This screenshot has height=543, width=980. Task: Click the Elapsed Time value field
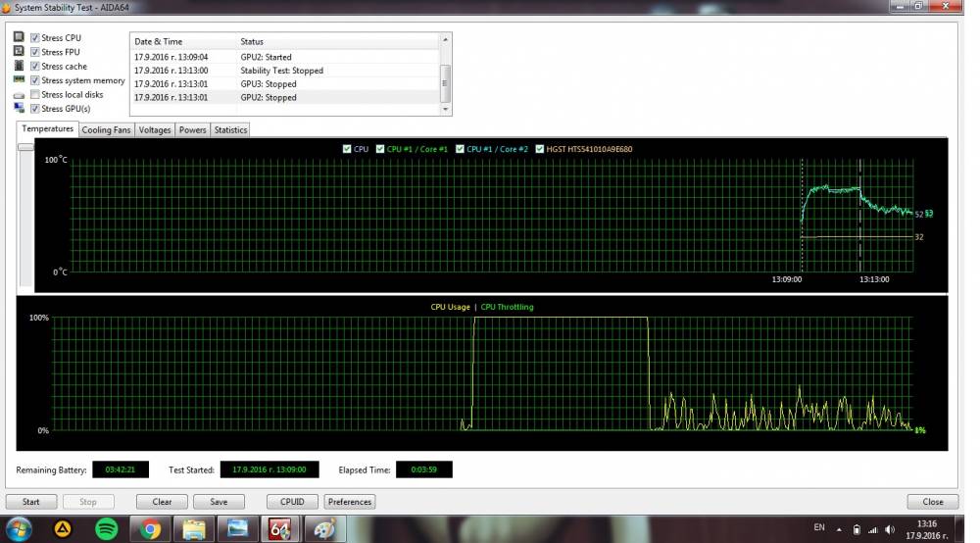coord(423,469)
